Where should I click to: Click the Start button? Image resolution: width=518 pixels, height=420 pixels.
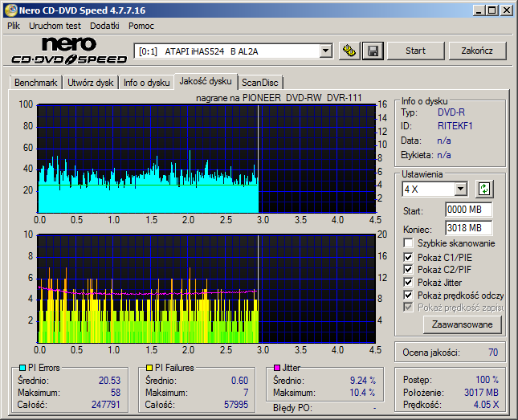pos(415,51)
